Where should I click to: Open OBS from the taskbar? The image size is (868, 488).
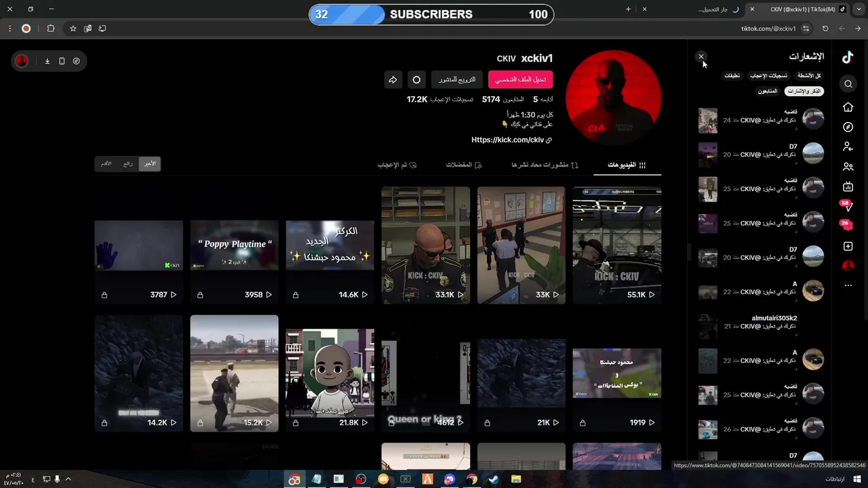pos(361,479)
